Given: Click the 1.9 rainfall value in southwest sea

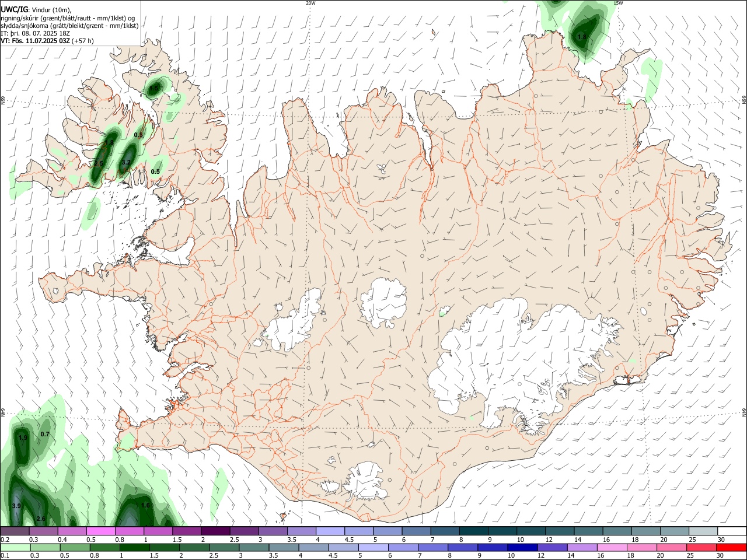Looking at the screenshot, I should (23, 437).
